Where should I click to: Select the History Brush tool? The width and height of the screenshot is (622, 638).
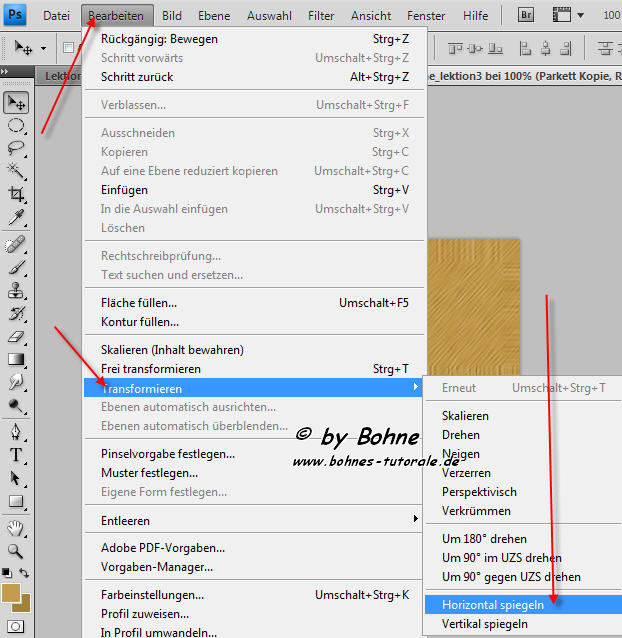point(16,314)
